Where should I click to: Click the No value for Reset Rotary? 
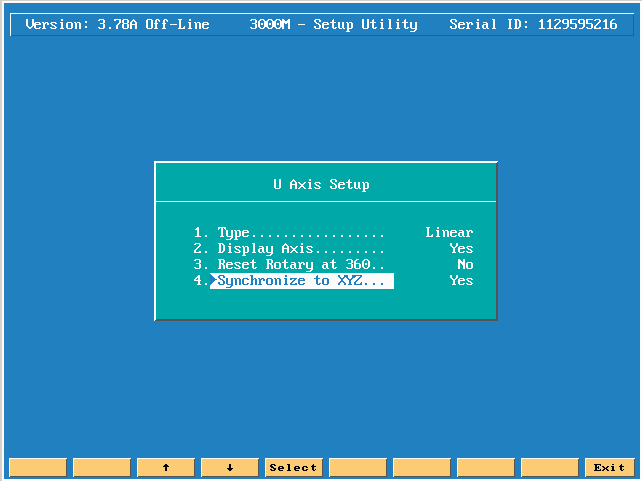coord(465,264)
